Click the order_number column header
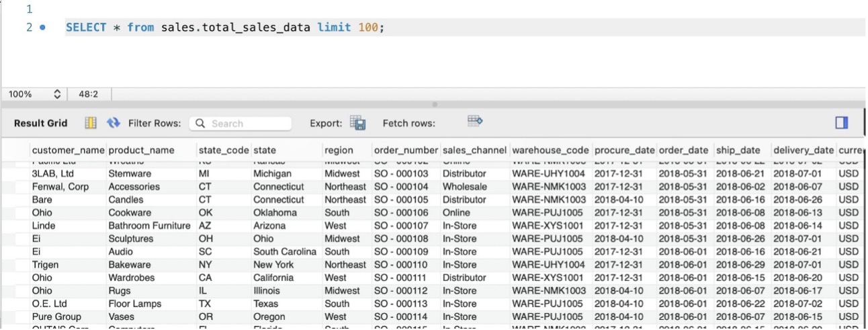 click(x=406, y=150)
